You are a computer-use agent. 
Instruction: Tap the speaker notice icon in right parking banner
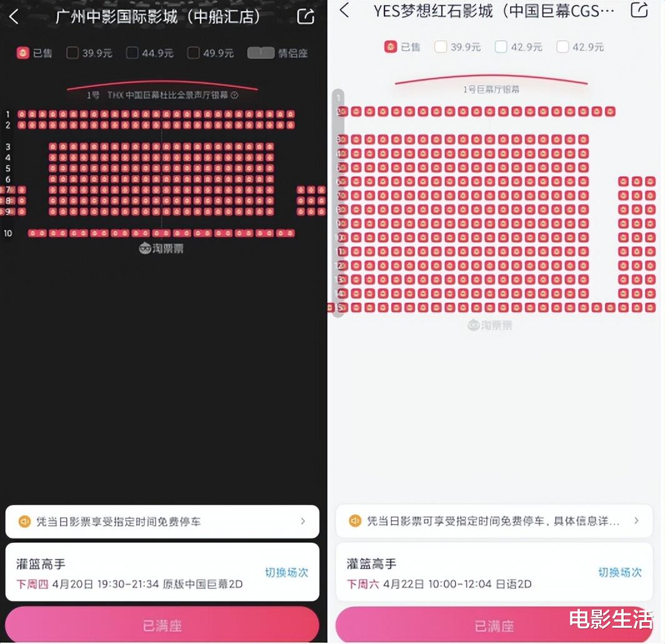coord(354,521)
